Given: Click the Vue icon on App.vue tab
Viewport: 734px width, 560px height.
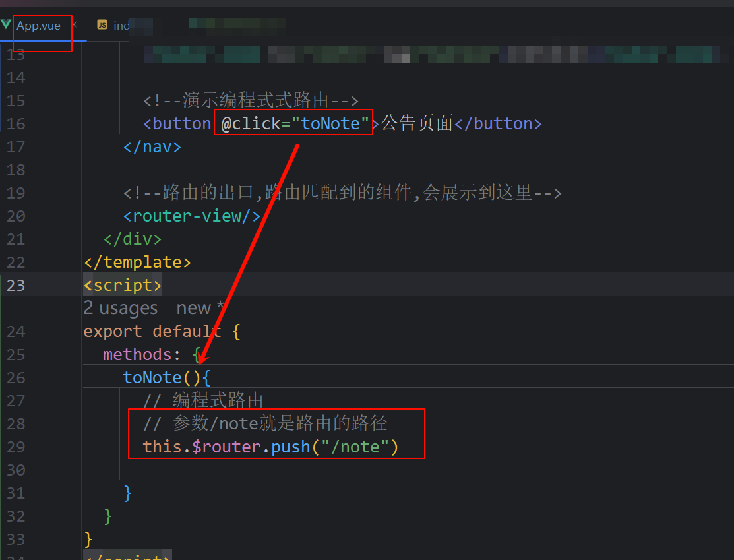Looking at the screenshot, I should [6, 24].
